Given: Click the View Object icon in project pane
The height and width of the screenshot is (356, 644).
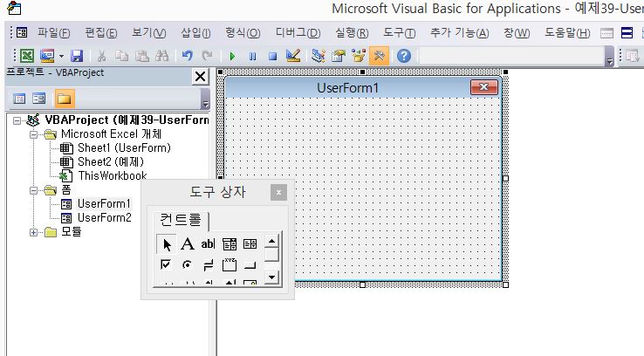Looking at the screenshot, I should tap(39, 99).
